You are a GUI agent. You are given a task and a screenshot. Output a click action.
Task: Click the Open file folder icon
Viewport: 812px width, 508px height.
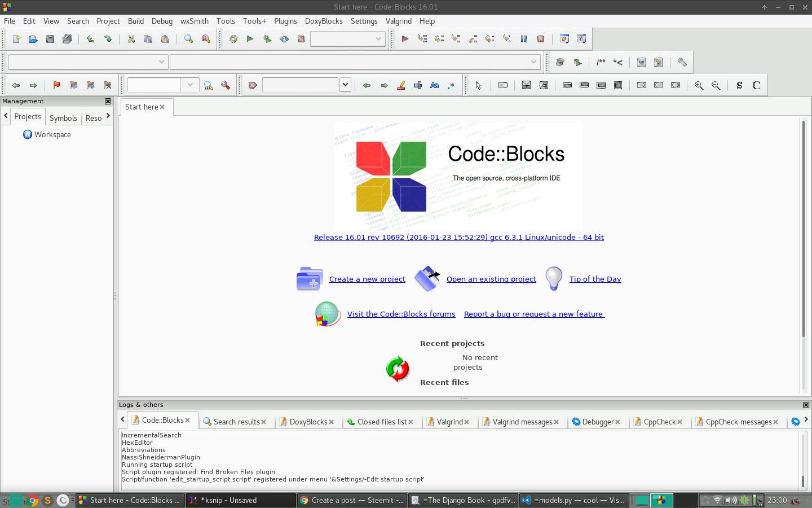point(33,39)
